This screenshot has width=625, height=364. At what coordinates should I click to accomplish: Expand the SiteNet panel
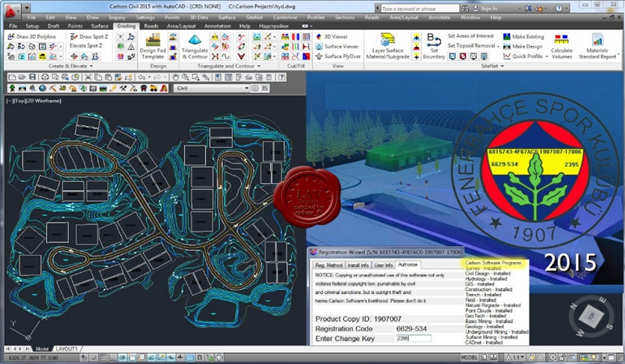click(493, 66)
